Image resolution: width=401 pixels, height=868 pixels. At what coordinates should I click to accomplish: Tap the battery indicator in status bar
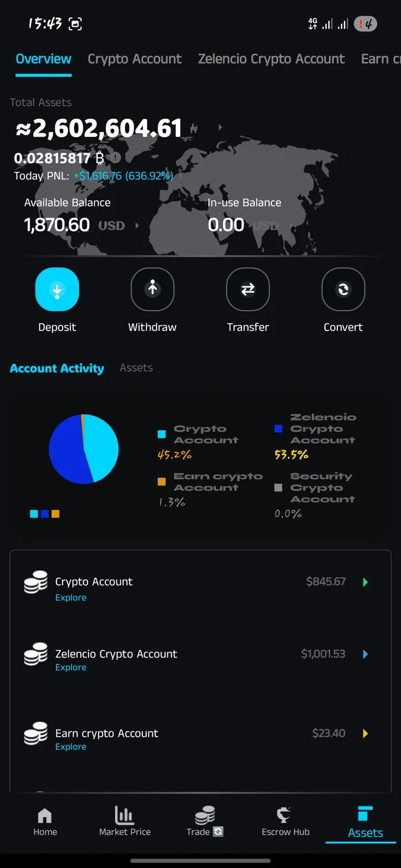tap(366, 24)
